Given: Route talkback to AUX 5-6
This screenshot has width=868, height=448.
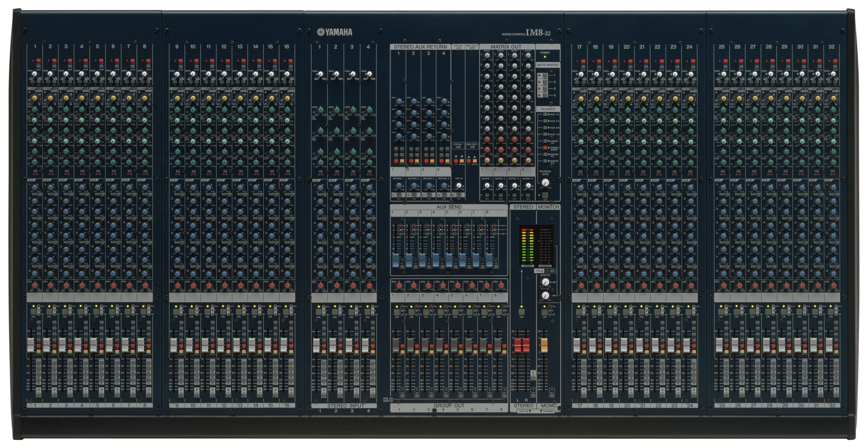Looking at the screenshot, I should (545, 128).
